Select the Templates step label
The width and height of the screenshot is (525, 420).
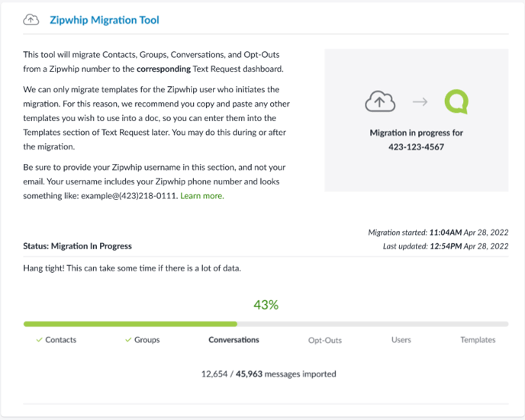pos(478,340)
